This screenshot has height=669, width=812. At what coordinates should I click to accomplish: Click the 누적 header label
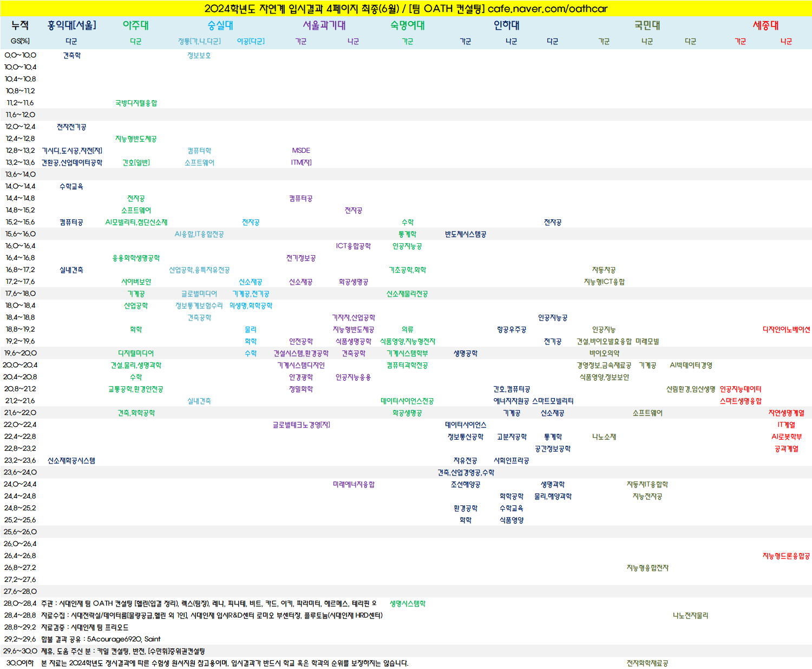click(x=20, y=25)
